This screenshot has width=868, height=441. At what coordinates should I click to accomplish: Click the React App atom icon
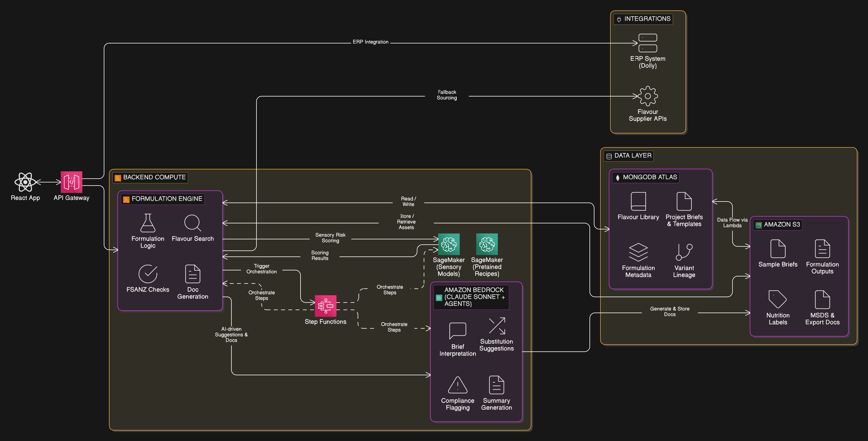tap(25, 182)
